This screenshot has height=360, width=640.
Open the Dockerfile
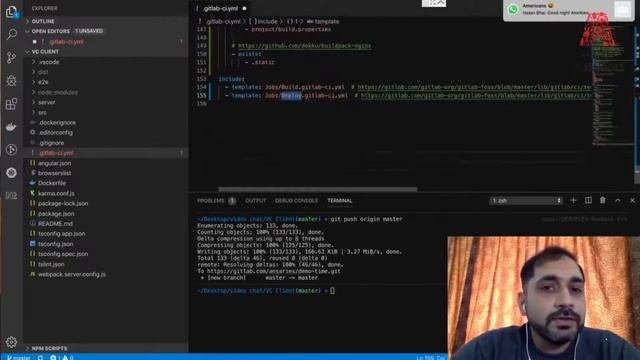click(52, 183)
